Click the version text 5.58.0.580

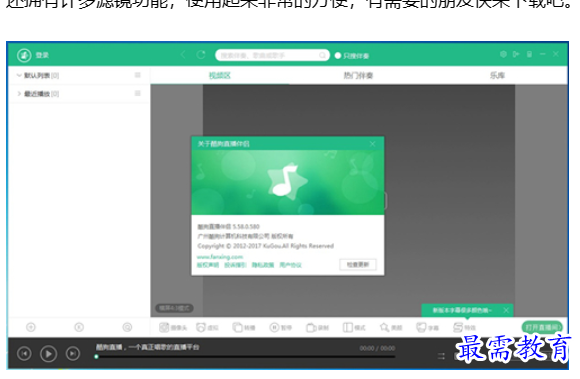tap(246, 226)
